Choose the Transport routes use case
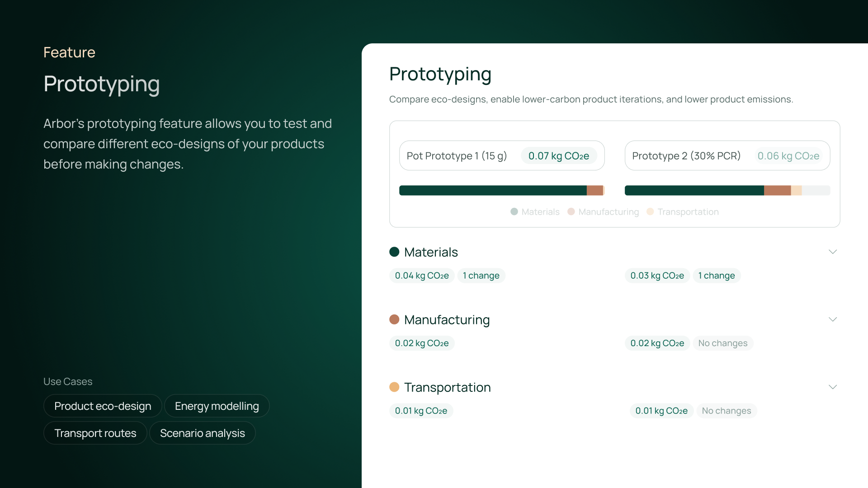This screenshot has width=868, height=488. (x=95, y=433)
